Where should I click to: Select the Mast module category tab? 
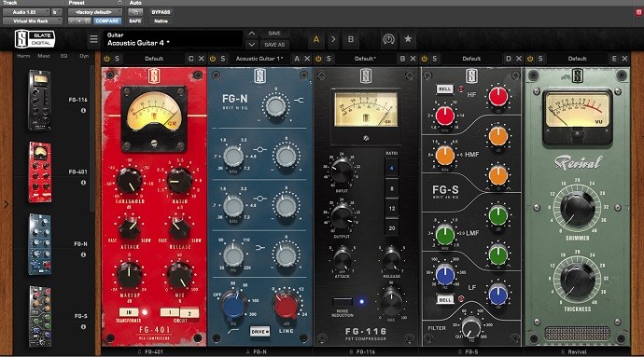[x=44, y=56]
